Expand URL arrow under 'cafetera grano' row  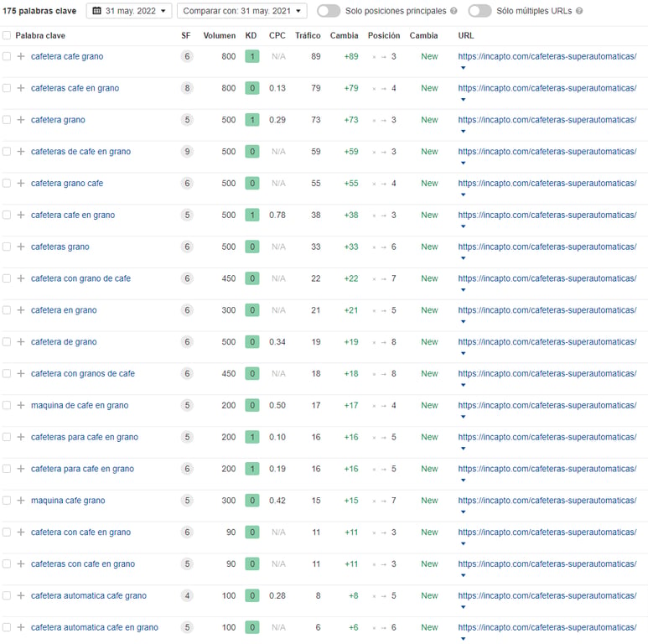[x=463, y=132]
